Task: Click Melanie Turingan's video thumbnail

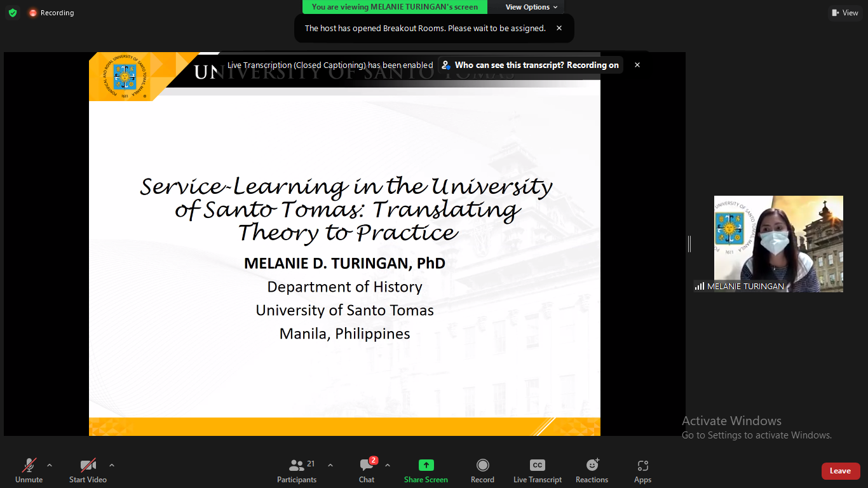Action: (778, 243)
